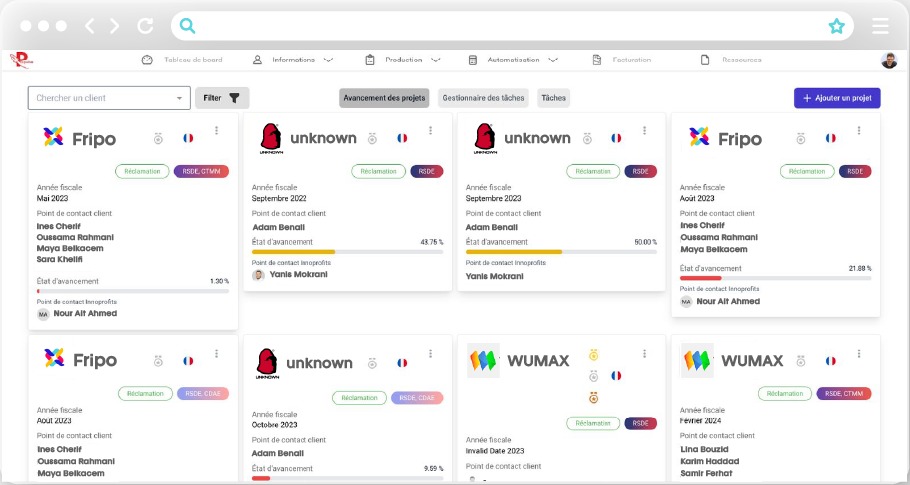910x485 pixels.
Task: Click the browser refresh icon
Action: (x=146, y=26)
